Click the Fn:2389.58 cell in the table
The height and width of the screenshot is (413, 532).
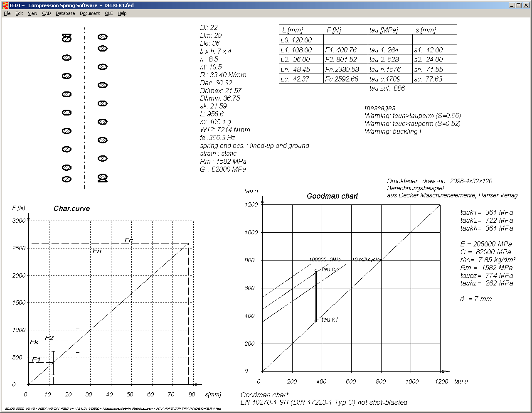(342, 69)
